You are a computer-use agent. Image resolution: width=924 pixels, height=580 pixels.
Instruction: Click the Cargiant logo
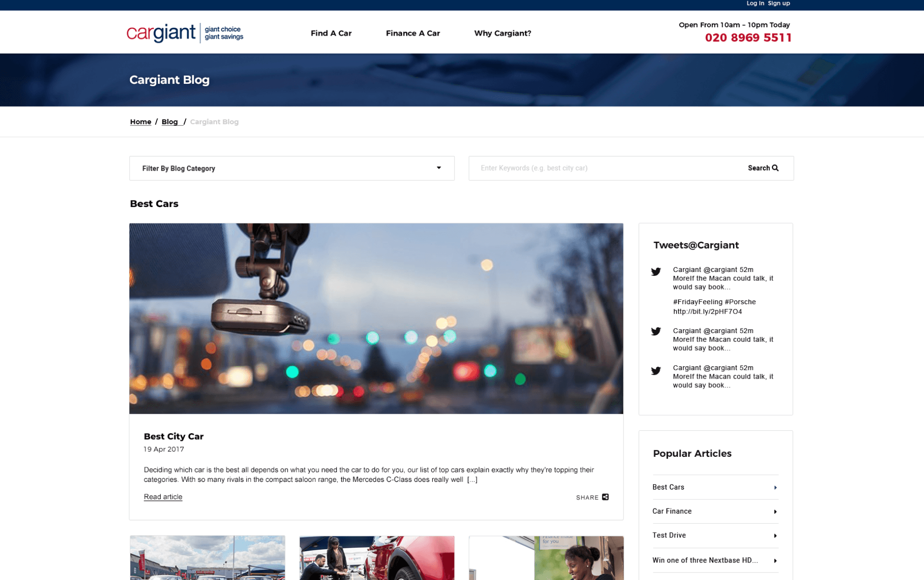pos(185,33)
